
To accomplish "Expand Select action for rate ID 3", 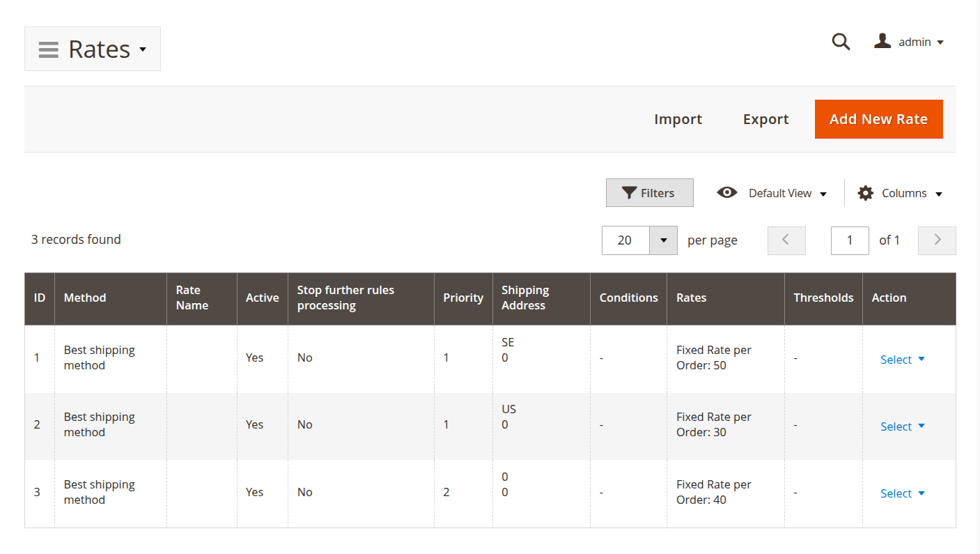I will click(x=903, y=493).
